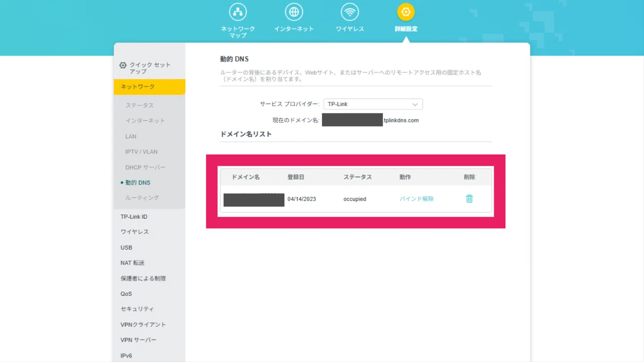Open 保護者による制限 section
644x362 pixels.
coord(143,279)
